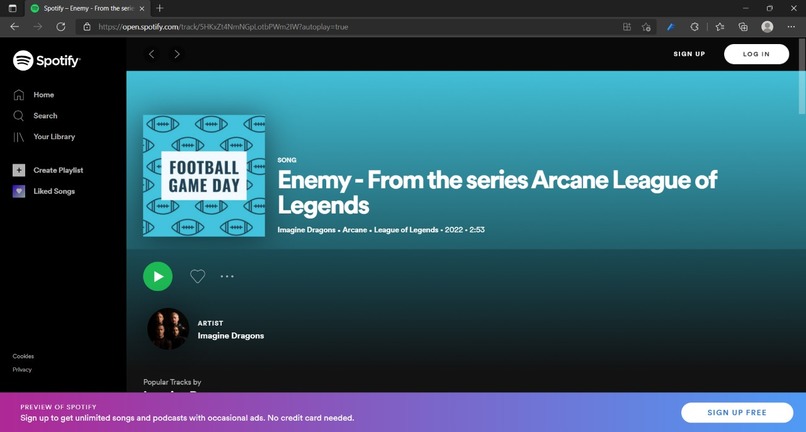Click the LOG IN button
This screenshot has height=432, width=806.
click(x=756, y=54)
